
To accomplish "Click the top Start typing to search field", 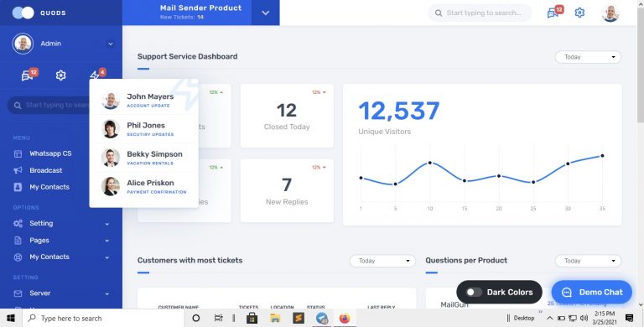I will tap(480, 13).
